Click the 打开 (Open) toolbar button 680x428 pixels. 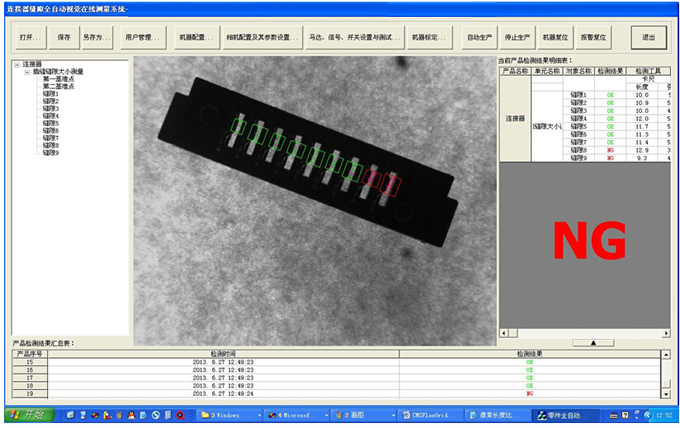[x=30, y=37]
